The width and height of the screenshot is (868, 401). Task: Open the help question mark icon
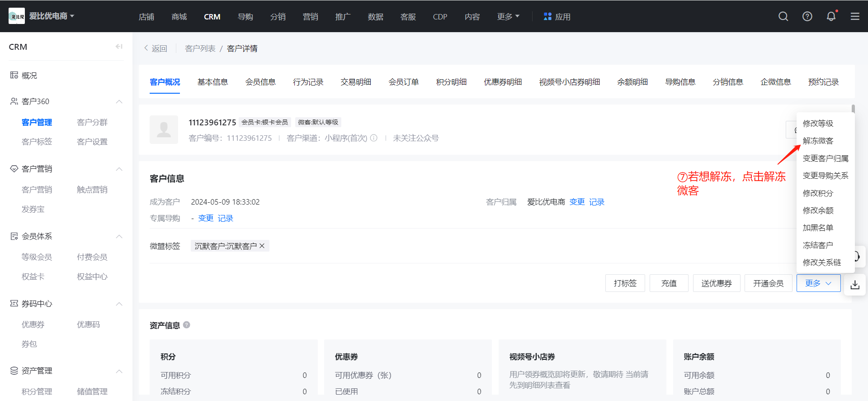click(807, 16)
